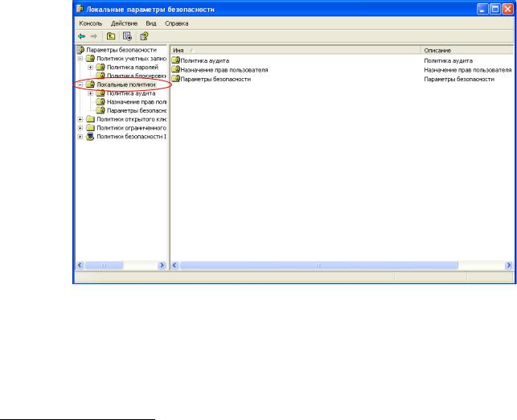Click left tree pane horizontal scrollbar thumb

click(x=104, y=266)
